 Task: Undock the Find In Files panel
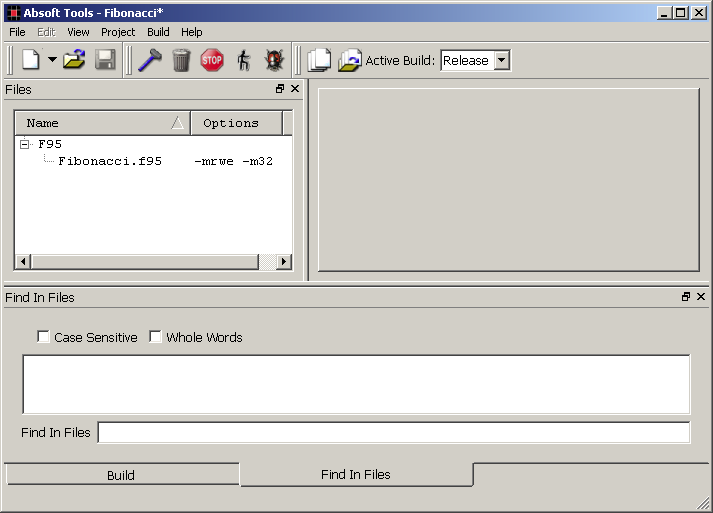coord(686,297)
